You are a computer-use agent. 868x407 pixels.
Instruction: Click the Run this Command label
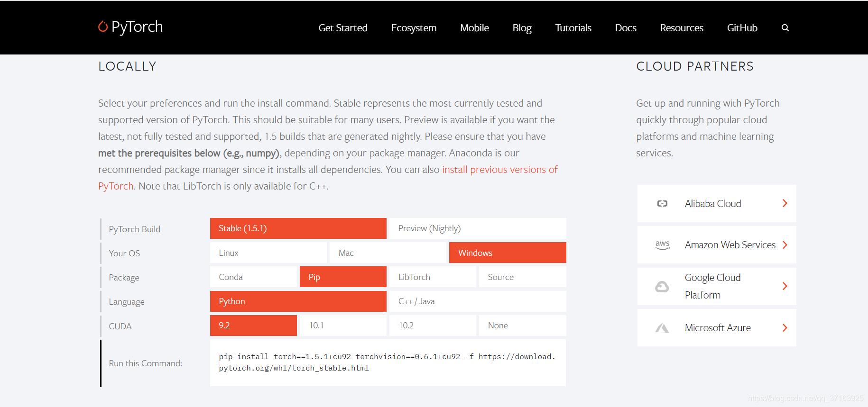[x=146, y=363]
